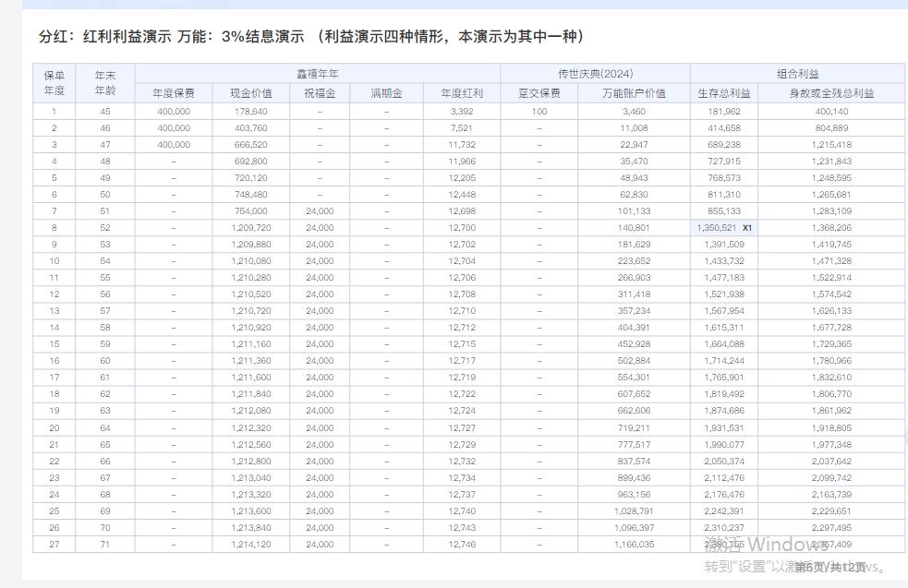Click the 鑫福年年 column group header

[x=316, y=72]
